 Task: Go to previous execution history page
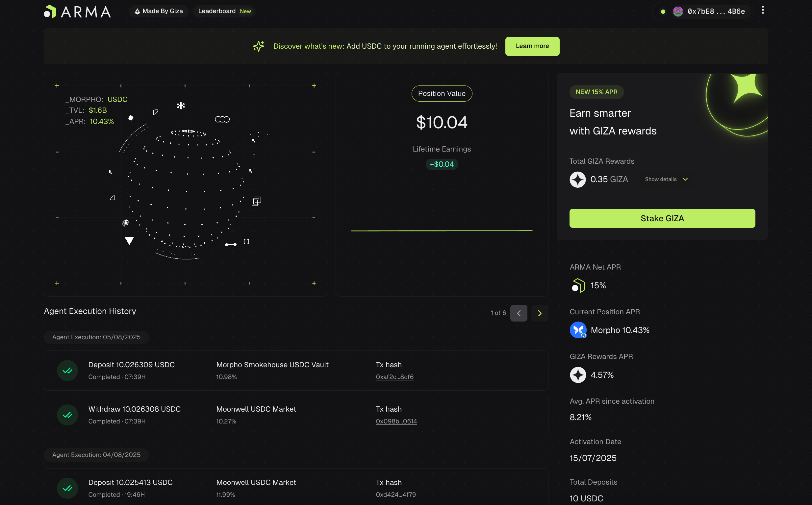point(519,313)
